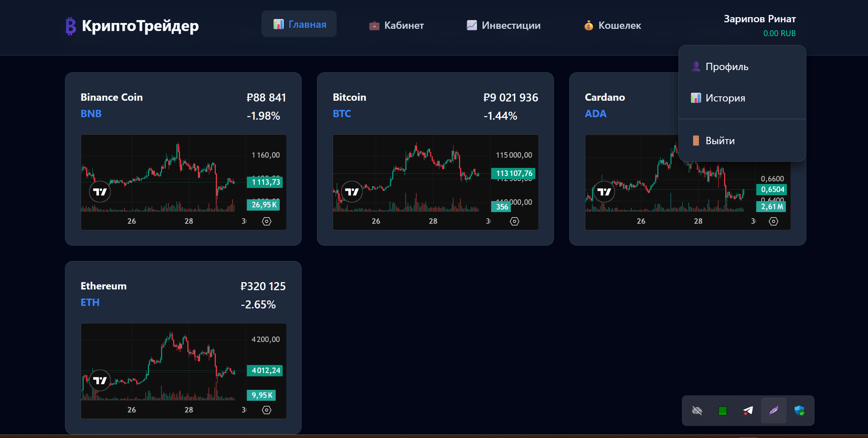This screenshot has height=438, width=868.
Task: Go to the Кошелек navigation tab
Action: tap(612, 26)
